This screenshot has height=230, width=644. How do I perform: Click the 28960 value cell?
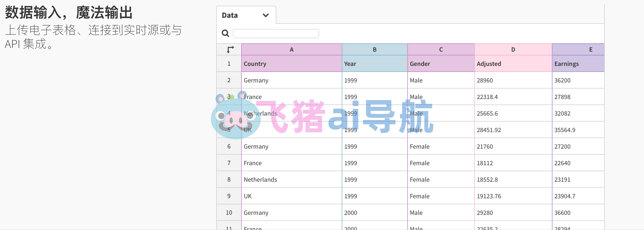(513, 80)
